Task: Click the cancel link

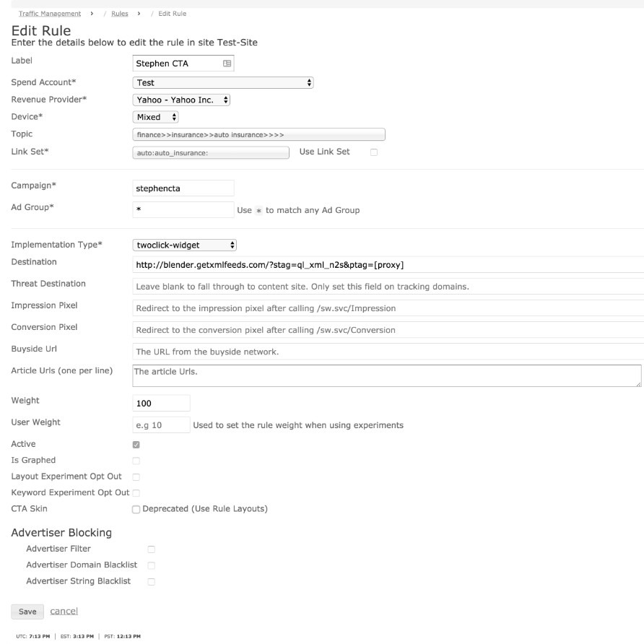Action: click(x=64, y=612)
